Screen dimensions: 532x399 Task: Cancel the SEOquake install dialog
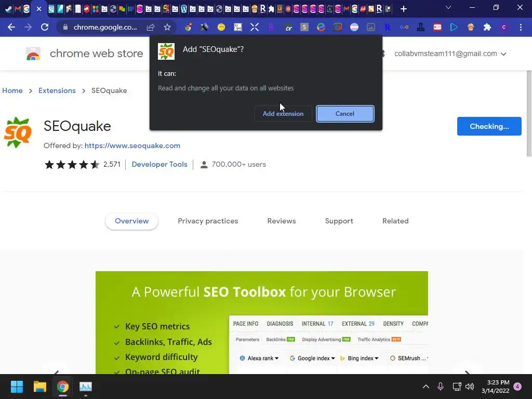pos(345,114)
